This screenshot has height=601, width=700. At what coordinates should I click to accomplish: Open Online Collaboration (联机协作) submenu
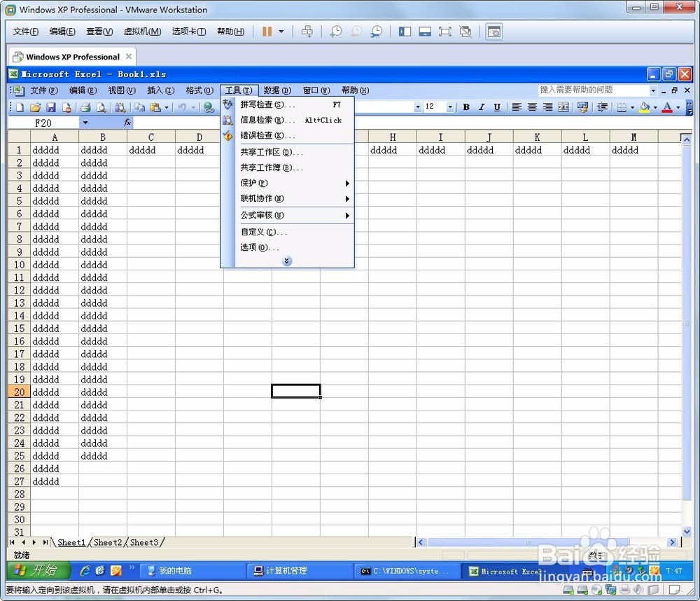[288, 198]
